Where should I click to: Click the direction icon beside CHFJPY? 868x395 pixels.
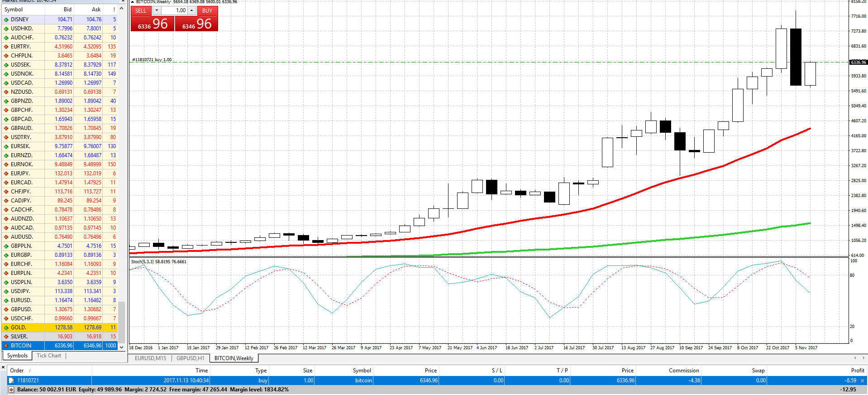[x=6, y=192]
